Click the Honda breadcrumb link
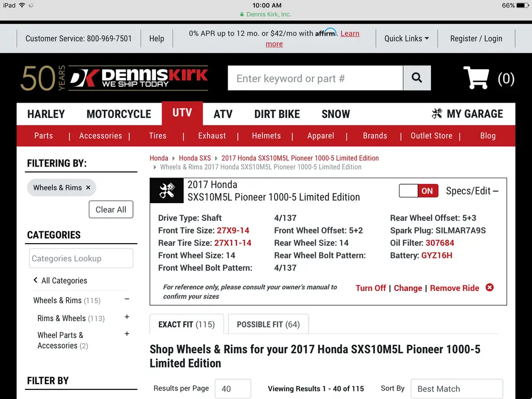 pos(159,158)
